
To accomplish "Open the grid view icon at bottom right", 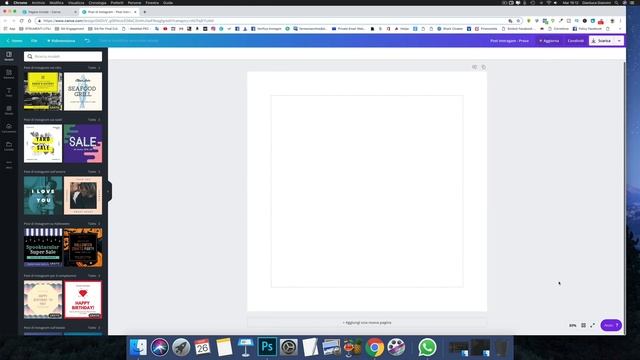I will pos(583,325).
